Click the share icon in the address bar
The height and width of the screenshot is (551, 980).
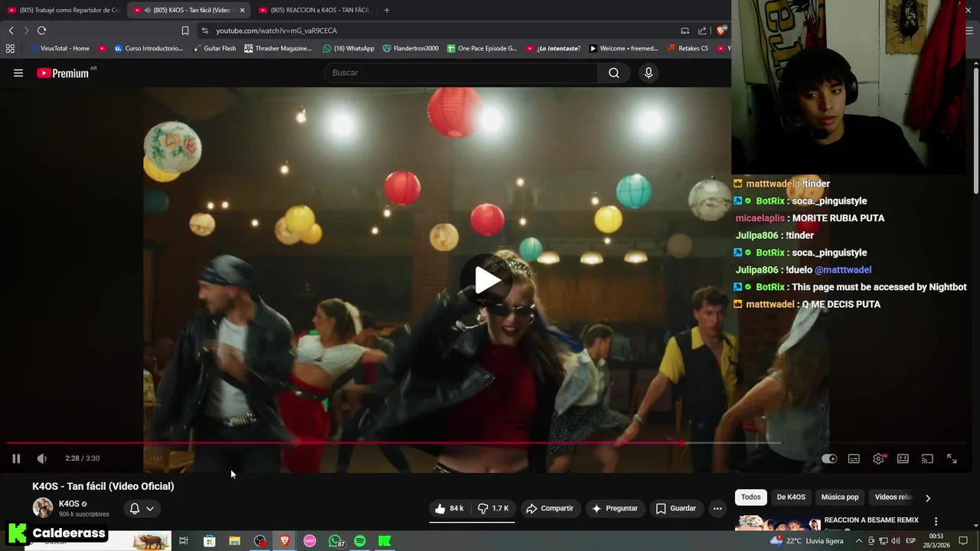702,31
